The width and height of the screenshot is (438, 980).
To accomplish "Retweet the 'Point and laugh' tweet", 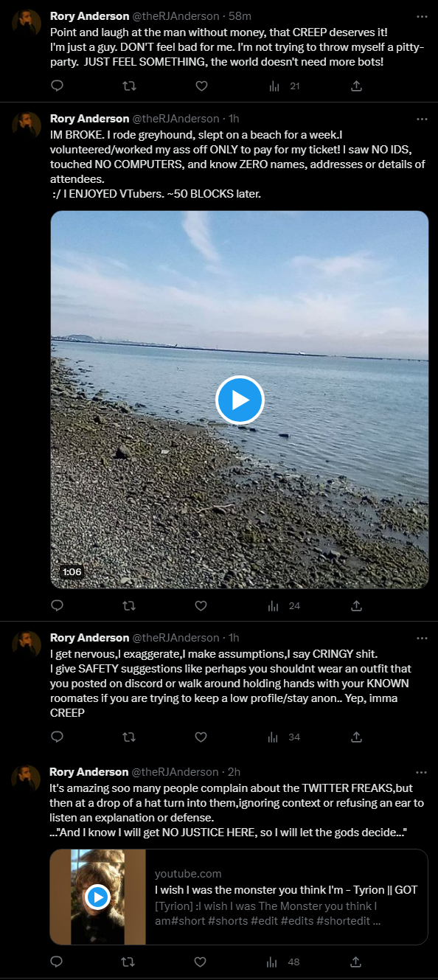I will [129, 86].
